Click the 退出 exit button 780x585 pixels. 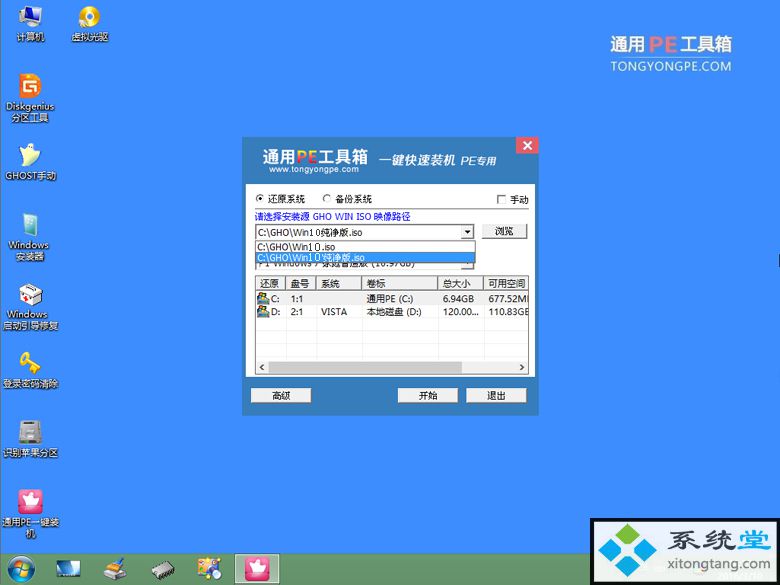coord(496,395)
